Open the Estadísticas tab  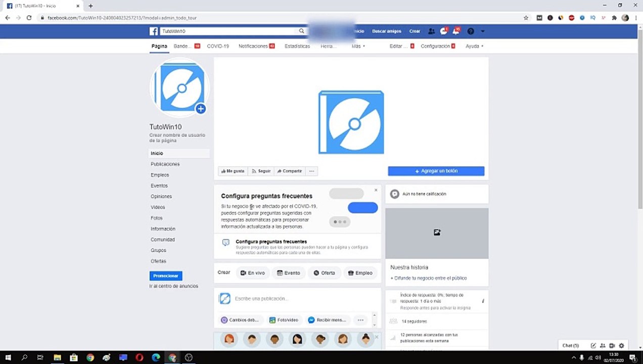tap(297, 46)
